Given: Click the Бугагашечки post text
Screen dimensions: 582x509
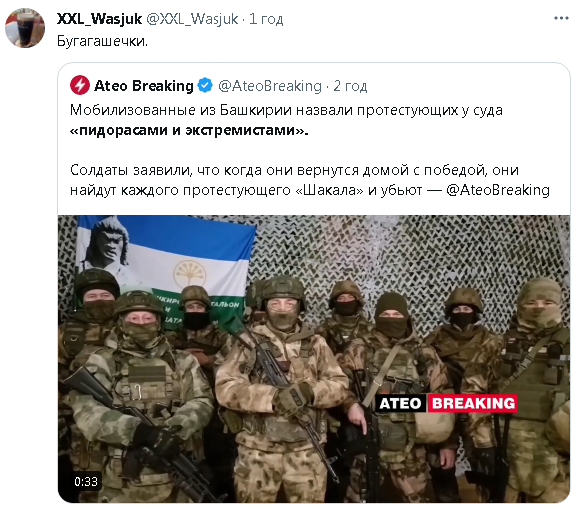Looking at the screenshot, I should point(102,41).
